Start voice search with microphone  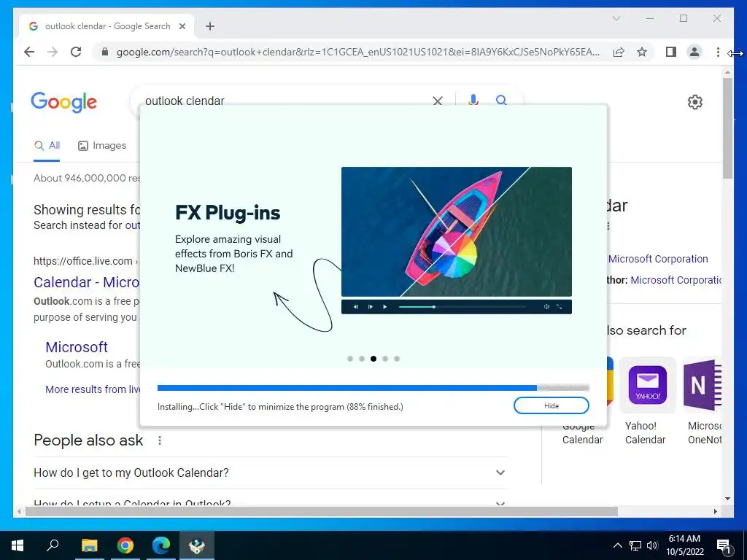473,100
